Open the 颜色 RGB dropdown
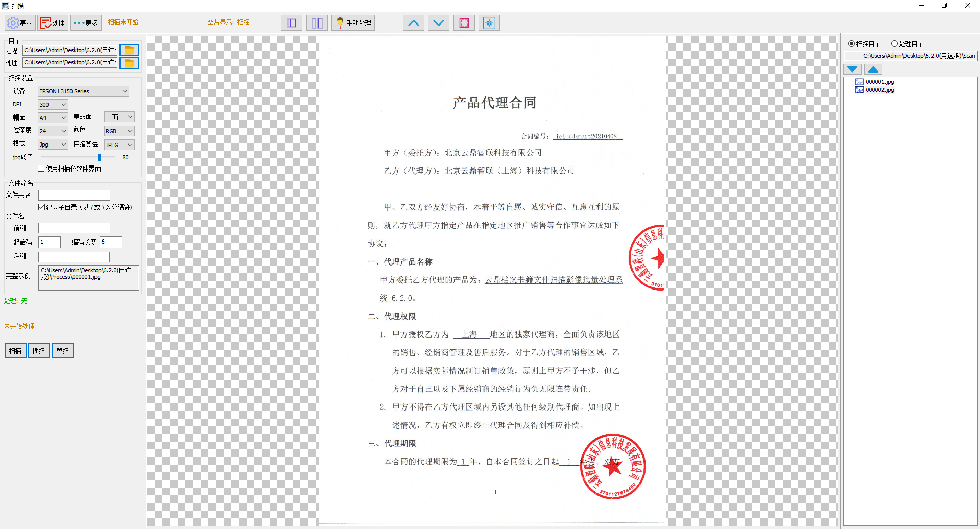This screenshot has height=529, width=980. pos(119,131)
